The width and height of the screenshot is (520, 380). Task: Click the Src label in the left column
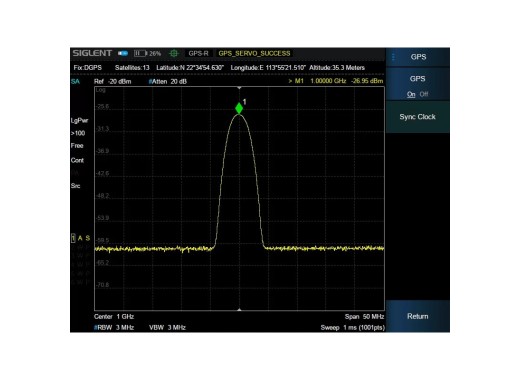[x=76, y=186]
